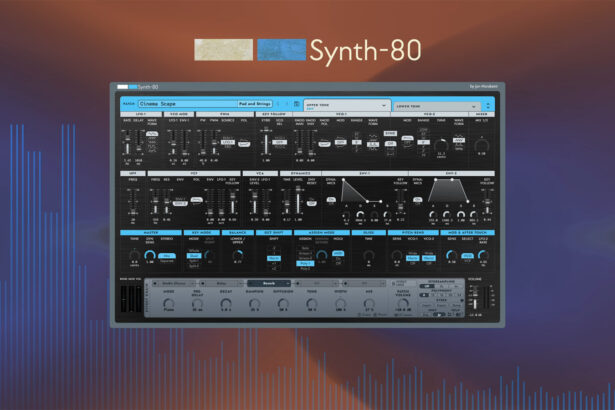Click the tone up/down stepper arrows
Image resolution: width=615 pixels, height=410 pixels.
(488, 106)
